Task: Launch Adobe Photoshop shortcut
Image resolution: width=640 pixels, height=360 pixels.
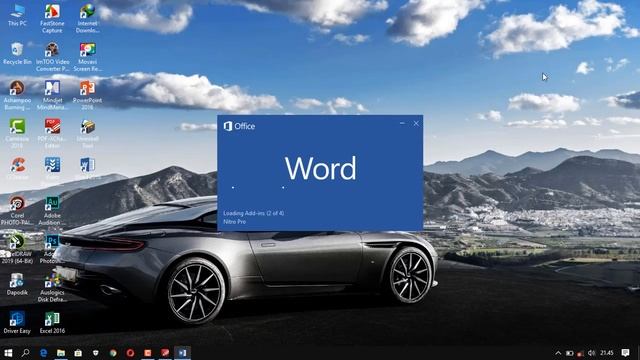Action: (x=52, y=249)
